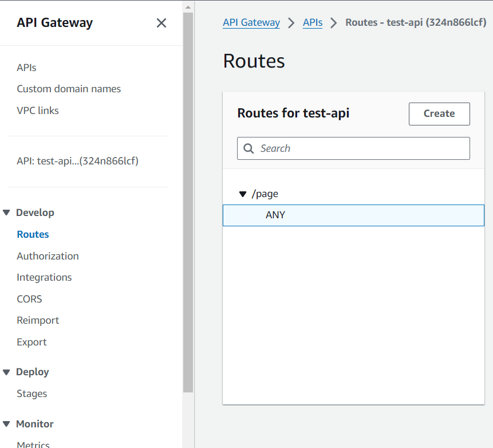
Task: Open VPC links page
Action: tap(38, 111)
